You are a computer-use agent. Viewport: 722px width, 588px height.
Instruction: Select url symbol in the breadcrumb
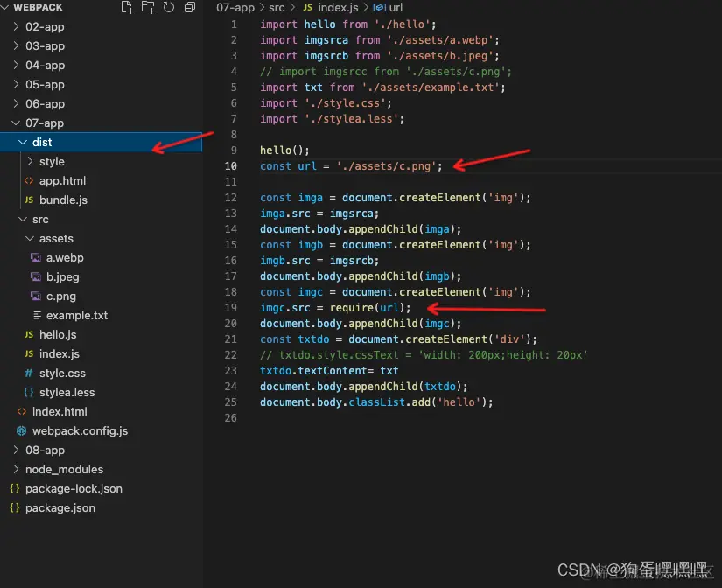(396, 7)
